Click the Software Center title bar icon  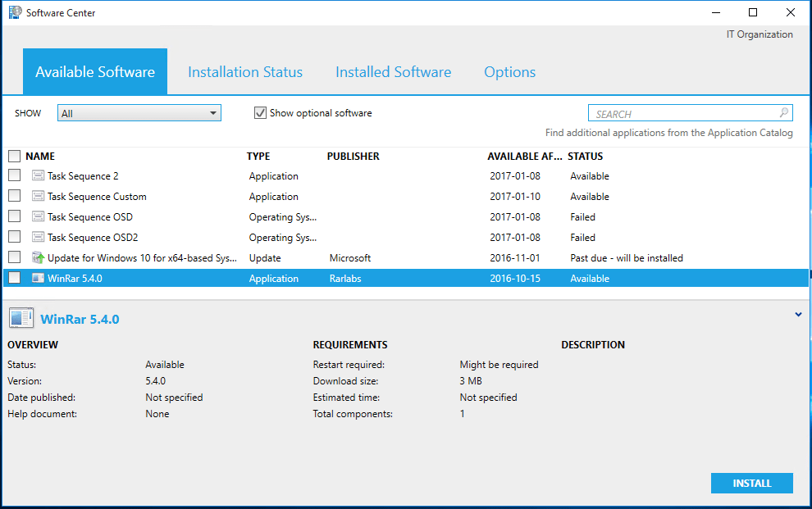pos(15,12)
